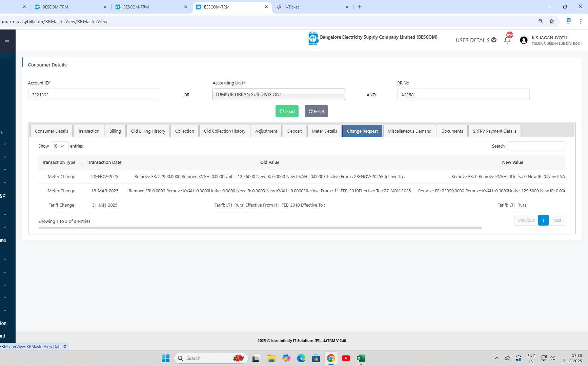Open the Miscellaneous Demand tab
This screenshot has width=588, height=366.
[x=410, y=131]
